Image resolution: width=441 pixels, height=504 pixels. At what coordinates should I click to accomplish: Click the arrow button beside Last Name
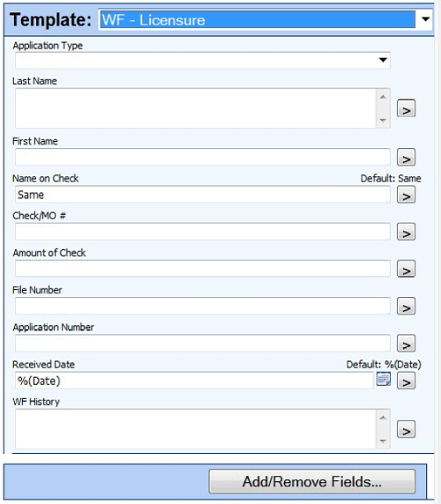pos(406,108)
